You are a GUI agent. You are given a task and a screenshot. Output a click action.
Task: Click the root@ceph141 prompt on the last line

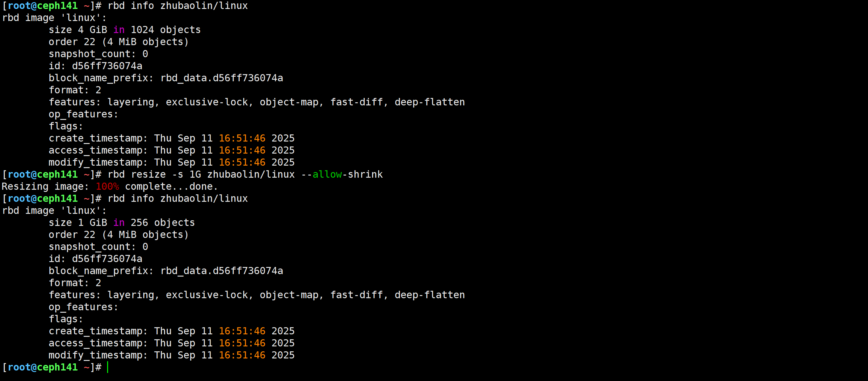42,367
